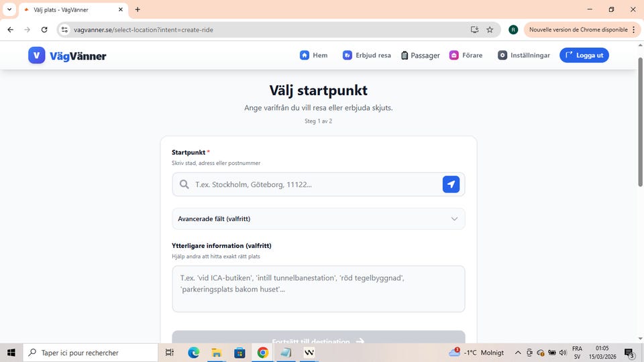
Task: Open the tab search dropdown arrow
Action: (x=9, y=9)
